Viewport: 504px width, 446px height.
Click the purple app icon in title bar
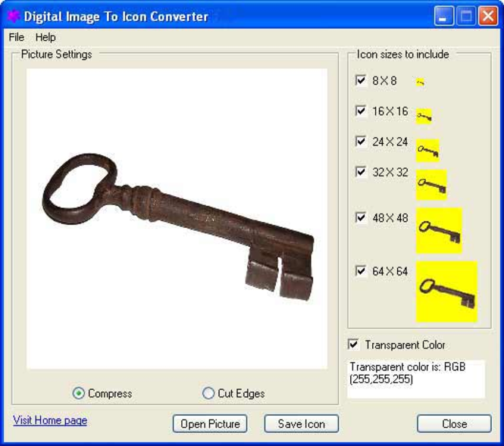(13, 16)
